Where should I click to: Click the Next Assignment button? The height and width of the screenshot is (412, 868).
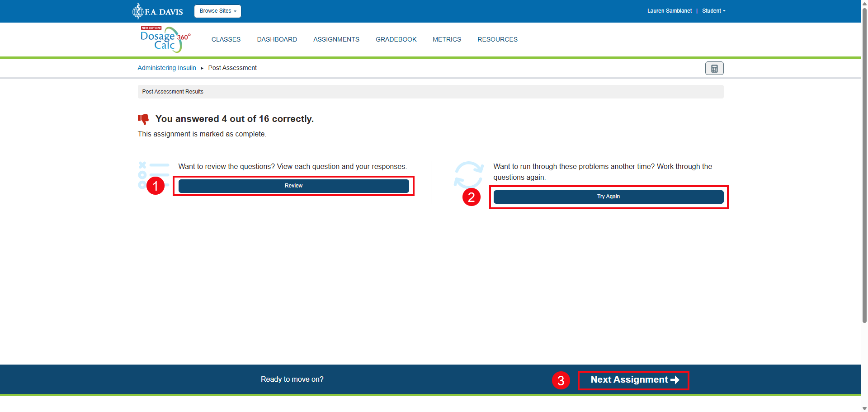pos(633,380)
